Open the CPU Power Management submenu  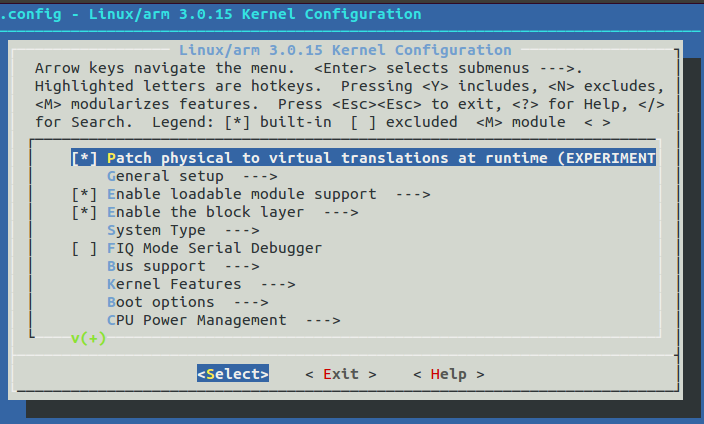224,320
